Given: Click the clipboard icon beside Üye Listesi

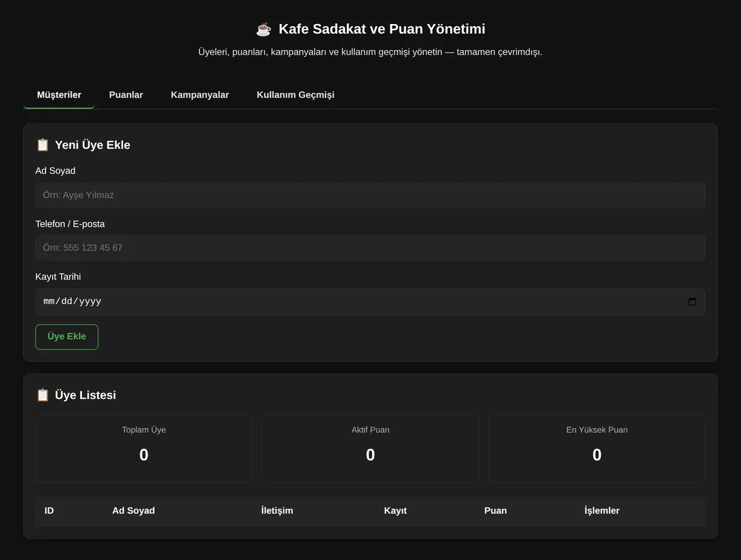Looking at the screenshot, I should tap(43, 395).
